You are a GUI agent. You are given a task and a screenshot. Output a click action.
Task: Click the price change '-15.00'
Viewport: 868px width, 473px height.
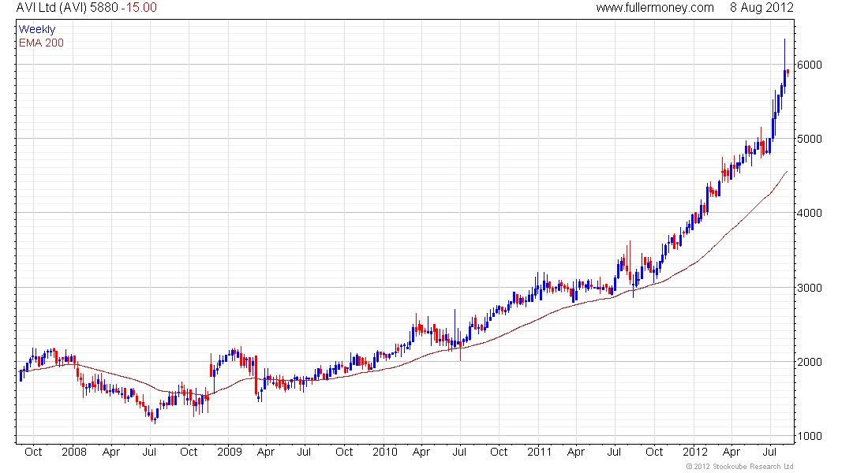[139, 8]
